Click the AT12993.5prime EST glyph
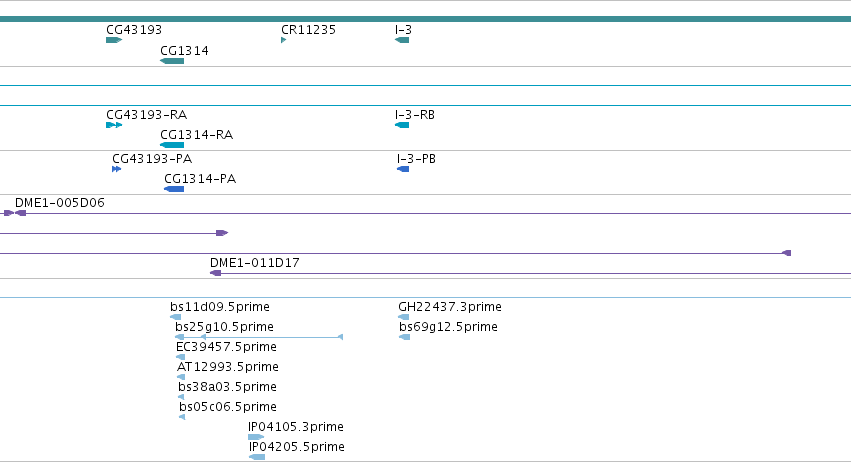This screenshot has width=851, height=462. pyautogui.click(x=181, y=377)
